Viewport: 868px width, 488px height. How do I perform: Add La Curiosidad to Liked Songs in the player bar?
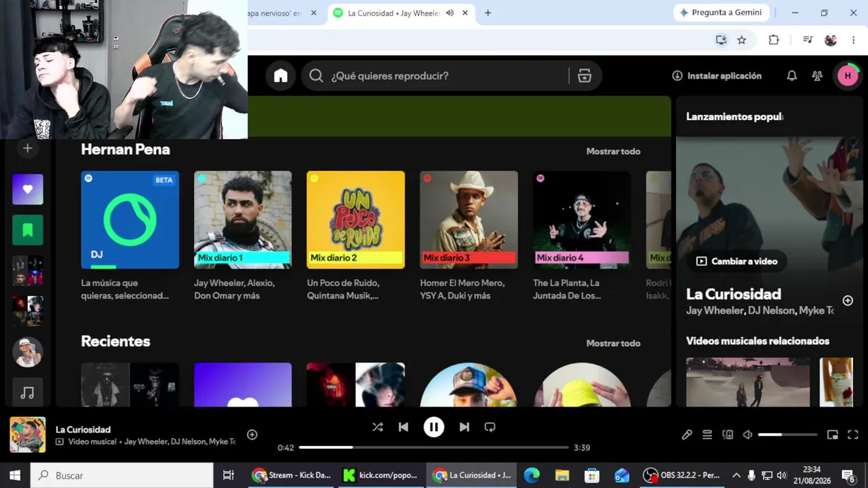coord(252,434)
